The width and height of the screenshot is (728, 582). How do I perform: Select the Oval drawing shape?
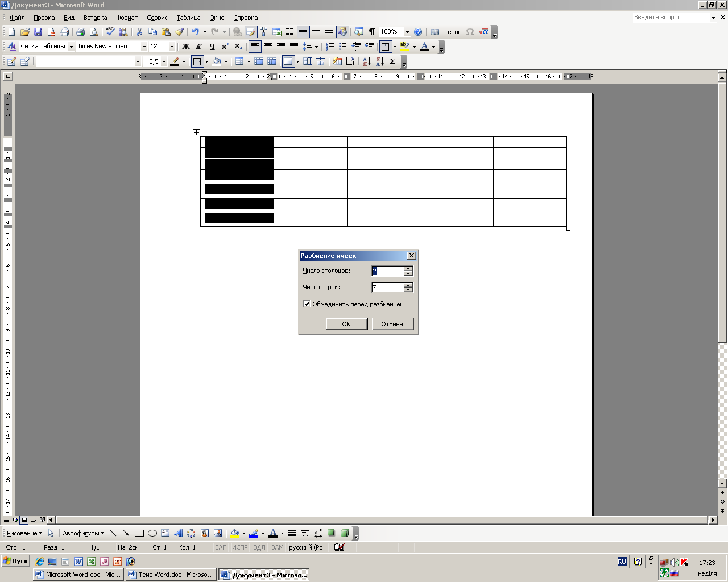tap(152, 533)
